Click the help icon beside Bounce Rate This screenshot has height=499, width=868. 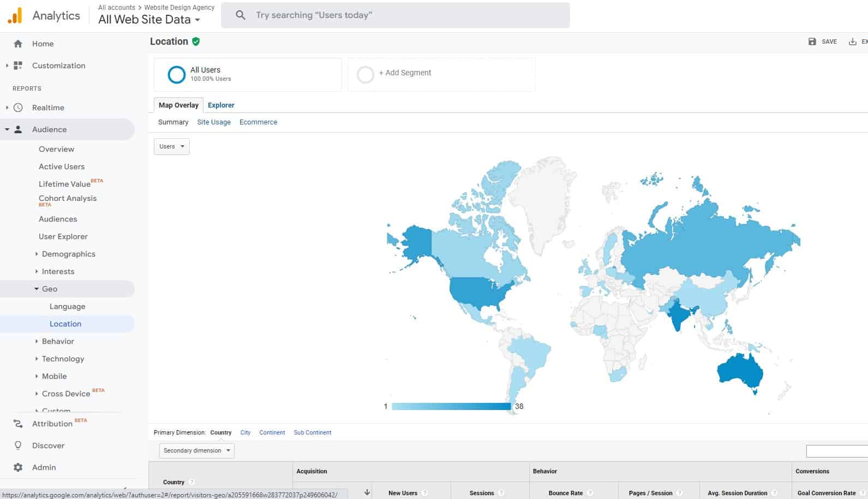[590, 493]
